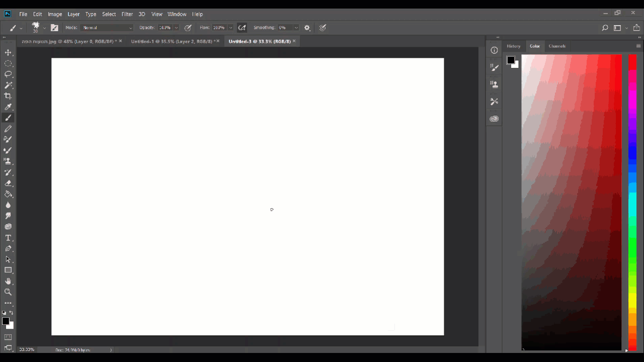The width and height of the screenshot is (644, 362).
Task: Toggle tablet pressure for opacity
Action: (x=188, y=28)
